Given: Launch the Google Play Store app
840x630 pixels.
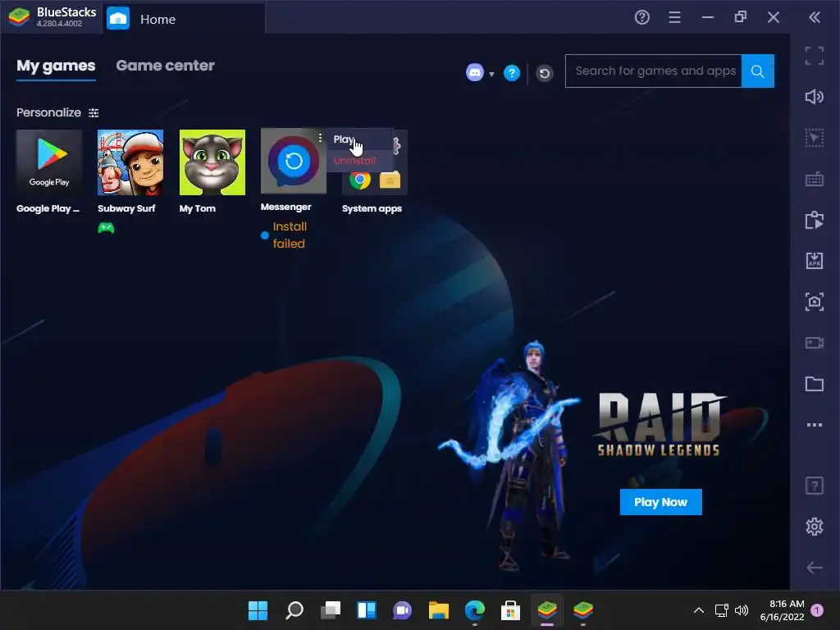Looking at the screenshot, I should (49, 162).
